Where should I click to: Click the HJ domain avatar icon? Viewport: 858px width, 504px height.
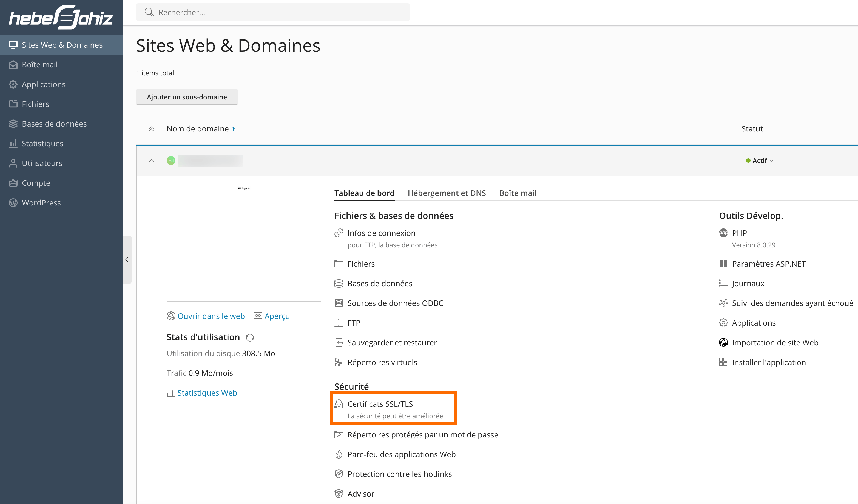point(171,161)
